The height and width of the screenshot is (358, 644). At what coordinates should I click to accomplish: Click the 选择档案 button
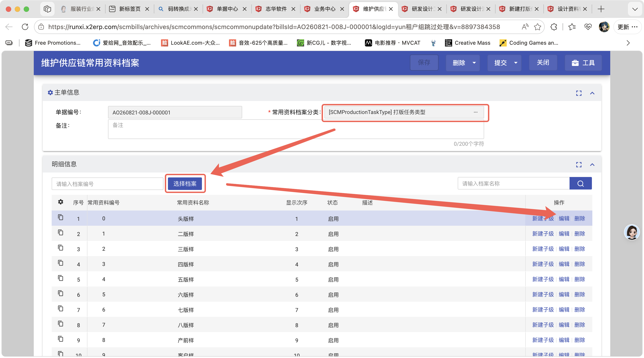tap(185, 184)
